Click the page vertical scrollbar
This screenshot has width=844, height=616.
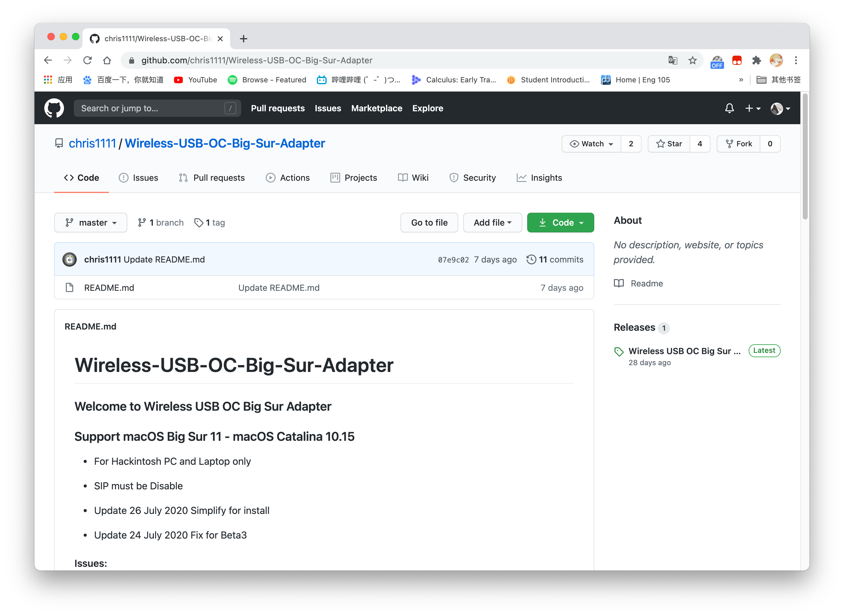[x=805, y=156]
